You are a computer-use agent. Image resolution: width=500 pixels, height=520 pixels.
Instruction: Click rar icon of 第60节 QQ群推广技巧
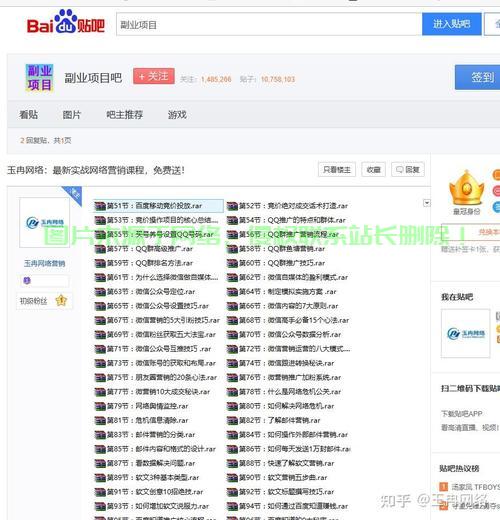(x=232, y=263)
